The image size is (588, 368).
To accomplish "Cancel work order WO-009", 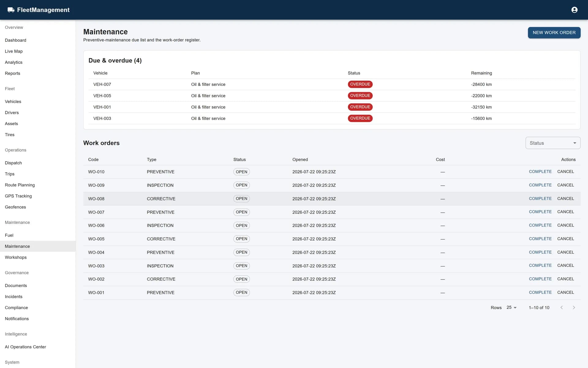I will [566, 185].
